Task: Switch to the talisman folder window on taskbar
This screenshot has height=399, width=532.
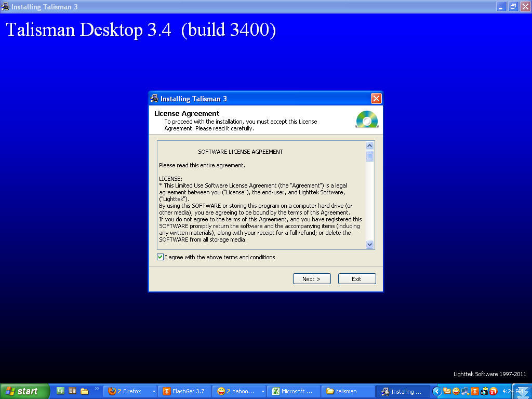Action: [347, 391]
